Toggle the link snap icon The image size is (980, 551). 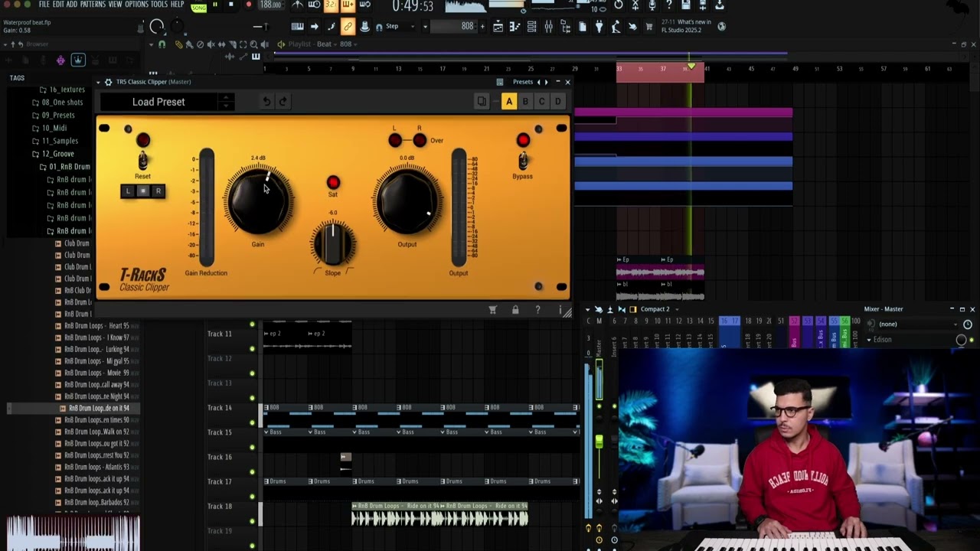[348, 27]
